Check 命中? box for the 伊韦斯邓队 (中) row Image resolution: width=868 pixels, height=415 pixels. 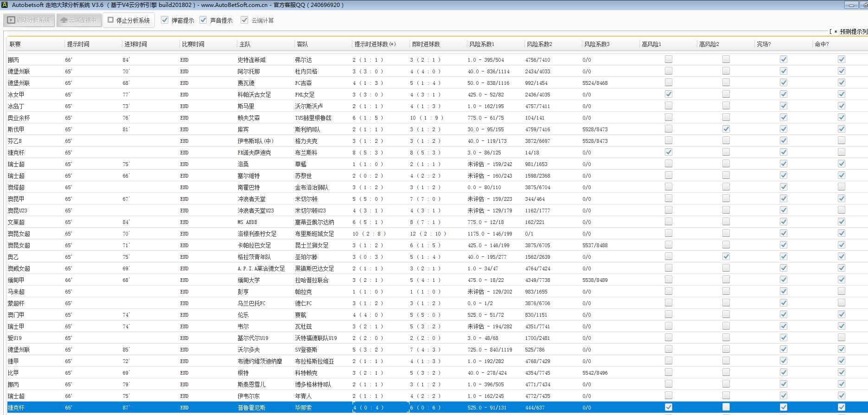841,140
